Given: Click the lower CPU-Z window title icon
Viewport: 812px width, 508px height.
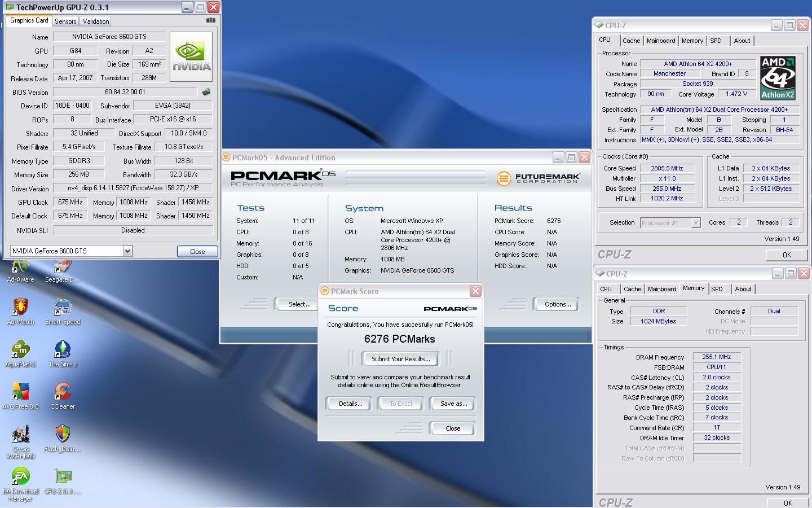Looking at the screenshot, I should pyautogui.click(x=600, y=273).
